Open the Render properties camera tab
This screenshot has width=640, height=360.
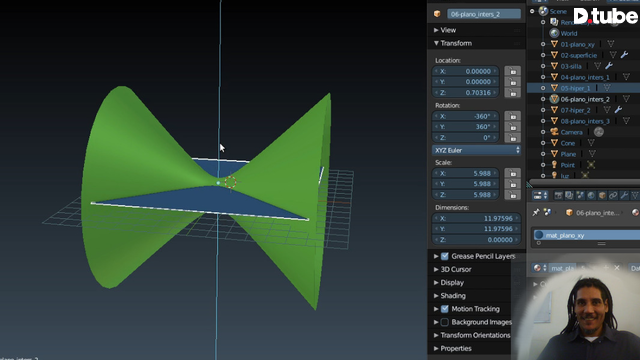point(558,195)
